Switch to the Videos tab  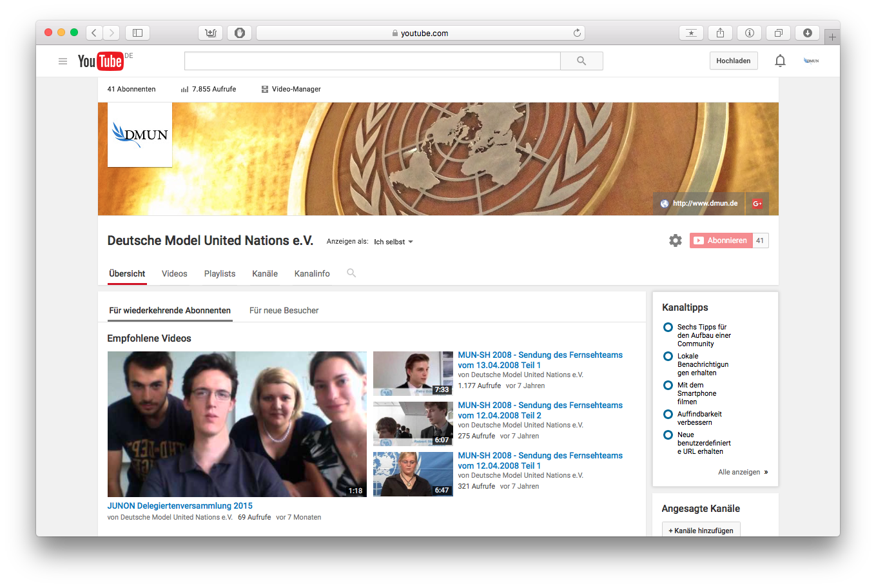(x=175, y=273)
